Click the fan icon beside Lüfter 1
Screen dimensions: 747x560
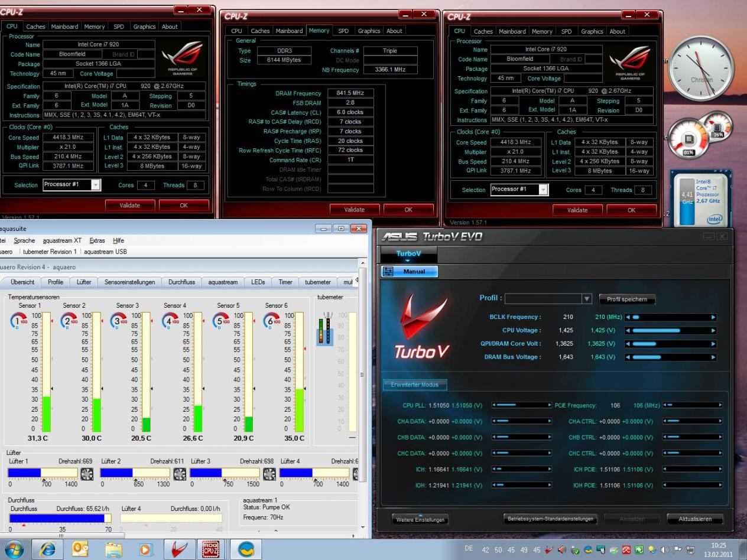tap(87, 474)
